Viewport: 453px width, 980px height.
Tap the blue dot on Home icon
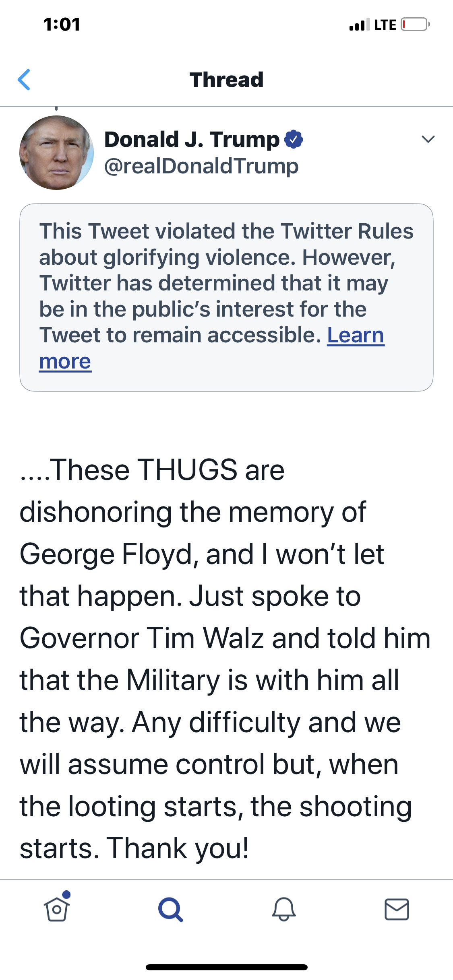[67, 894]
